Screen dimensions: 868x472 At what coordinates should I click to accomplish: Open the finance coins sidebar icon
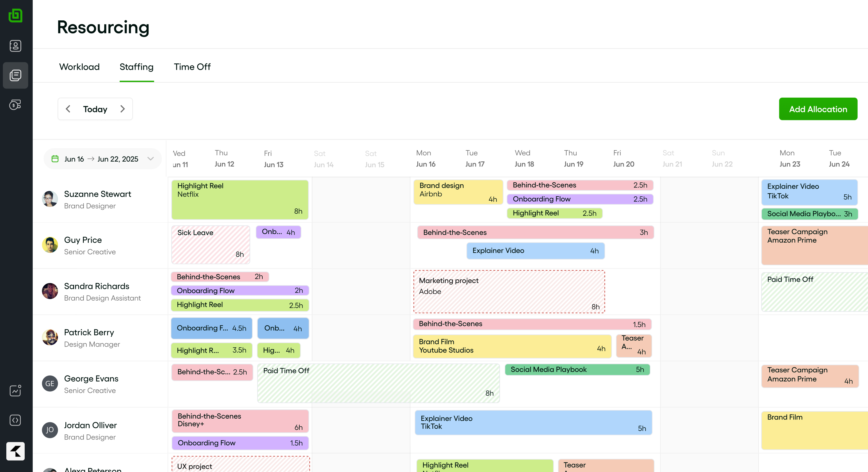15,105
